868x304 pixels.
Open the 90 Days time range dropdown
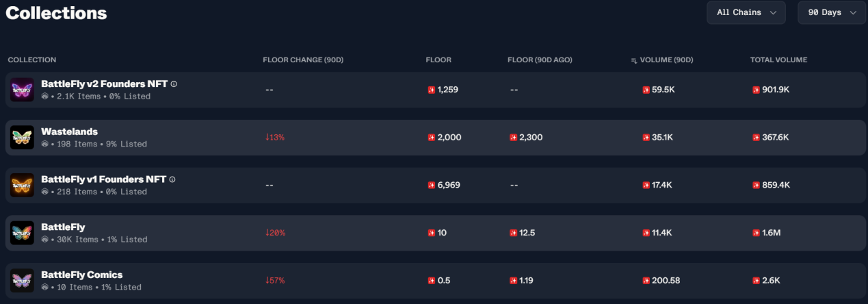[x=832, y=12]
